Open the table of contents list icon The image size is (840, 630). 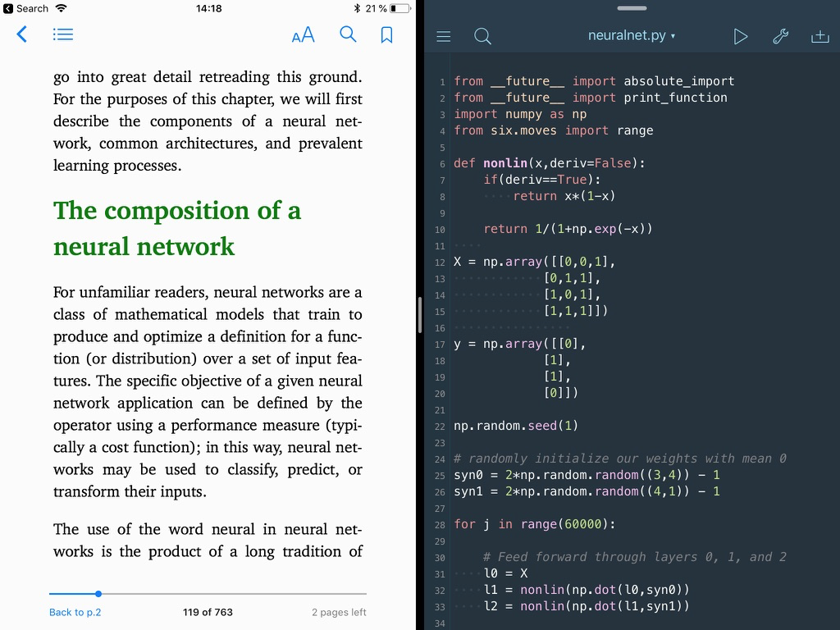62,34
